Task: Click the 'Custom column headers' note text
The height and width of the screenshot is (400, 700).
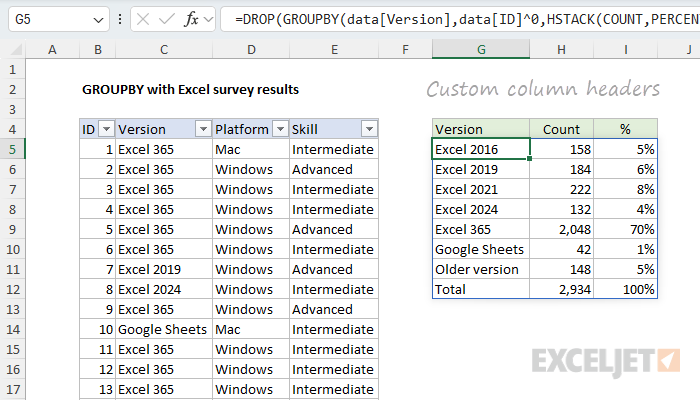Action: pyautogui.click(x=543, y=89)
